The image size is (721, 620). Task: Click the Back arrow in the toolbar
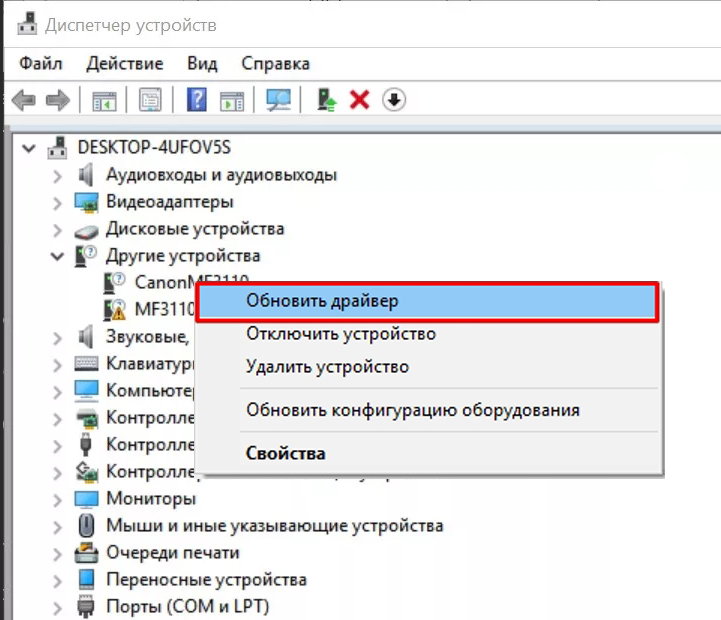tap(24, 100)
